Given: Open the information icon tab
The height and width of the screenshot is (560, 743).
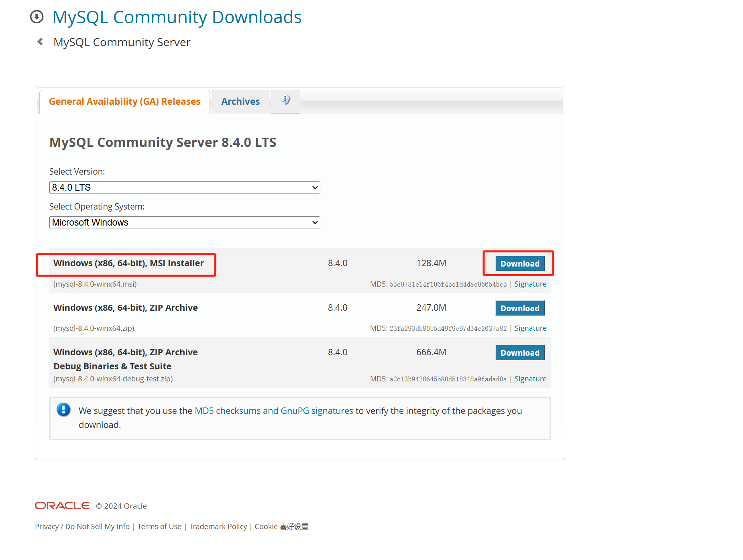Looking at the screenshot, I should [285, 100].
